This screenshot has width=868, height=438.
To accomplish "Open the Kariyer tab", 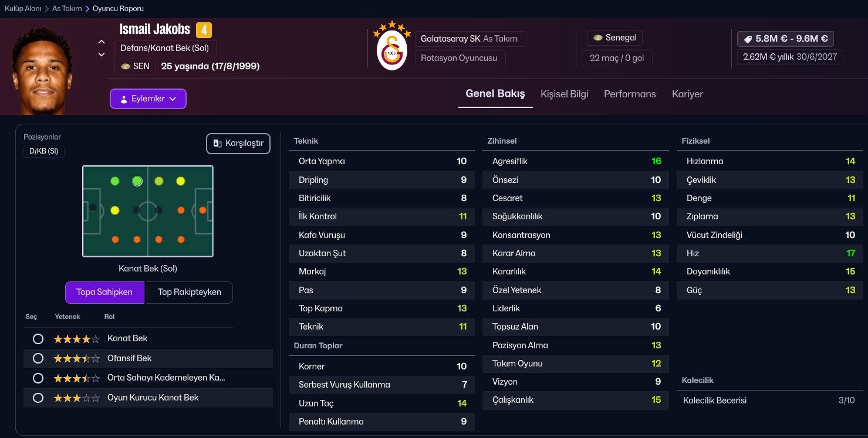I will [687, 94].
